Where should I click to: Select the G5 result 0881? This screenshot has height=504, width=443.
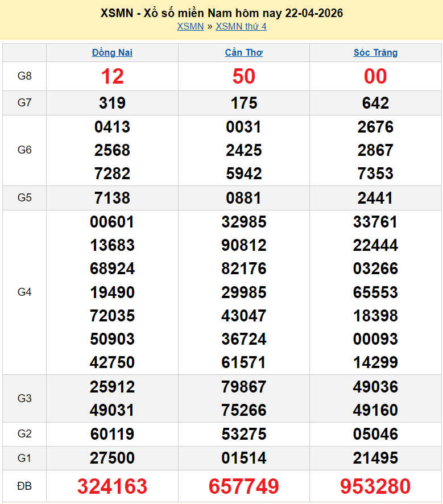point(243,198)
